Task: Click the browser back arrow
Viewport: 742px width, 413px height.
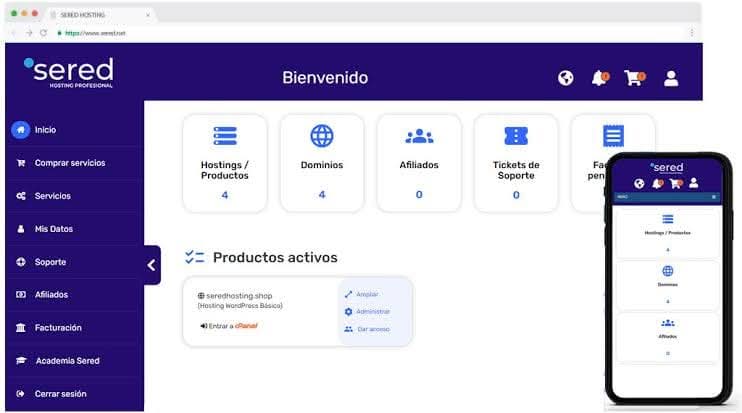Action: (14, 33)
